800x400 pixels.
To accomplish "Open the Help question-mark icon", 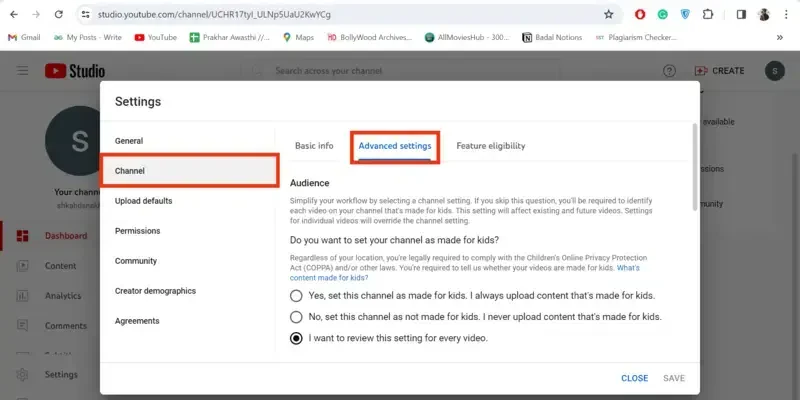I will point(669,71).
